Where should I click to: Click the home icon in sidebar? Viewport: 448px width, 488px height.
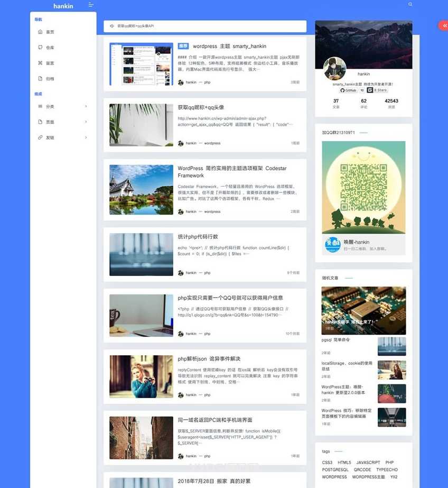point(40,32)
